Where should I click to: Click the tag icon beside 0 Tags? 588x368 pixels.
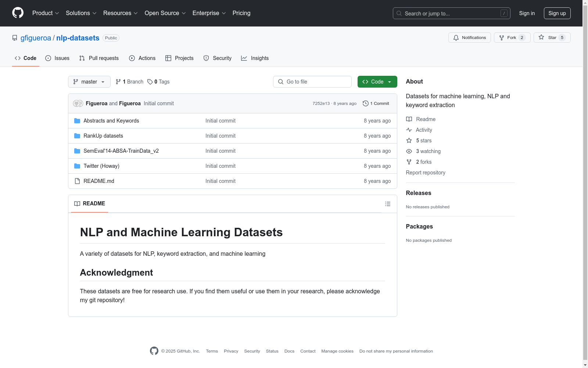pyautogui.click(x=150, y=82)
